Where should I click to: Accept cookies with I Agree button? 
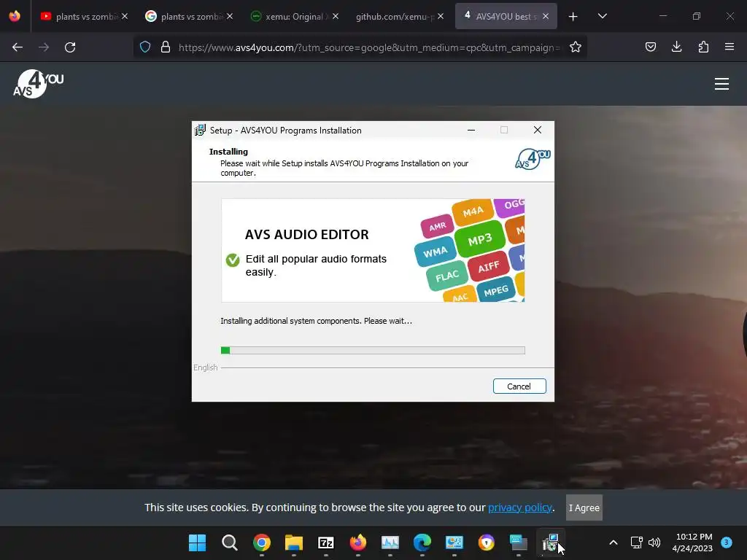(x=584, y=507)
